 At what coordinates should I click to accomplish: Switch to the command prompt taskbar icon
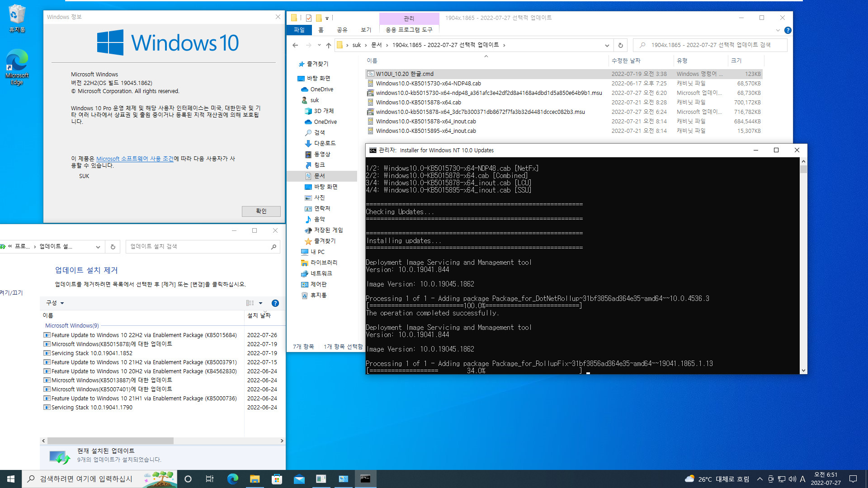[x=365, y=479]
